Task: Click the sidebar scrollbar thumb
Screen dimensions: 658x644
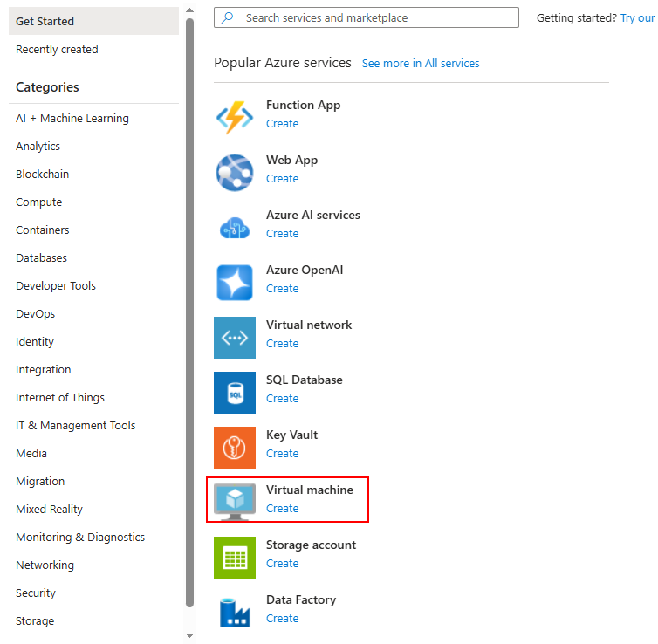Action: [x=189, y=312]
